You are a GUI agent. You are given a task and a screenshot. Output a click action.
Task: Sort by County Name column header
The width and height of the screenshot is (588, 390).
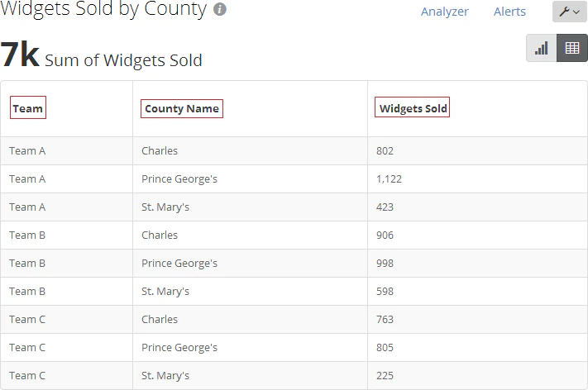pyautogui.click(x=182, y=108)
